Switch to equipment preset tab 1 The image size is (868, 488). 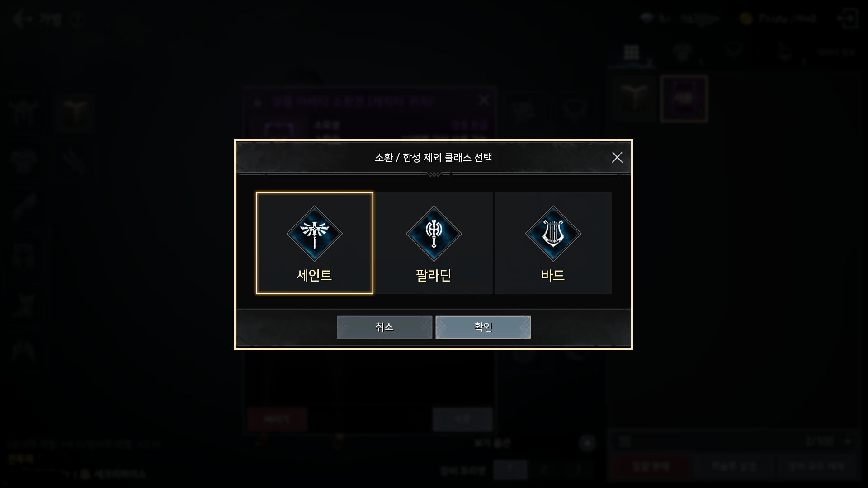[510, 469]
